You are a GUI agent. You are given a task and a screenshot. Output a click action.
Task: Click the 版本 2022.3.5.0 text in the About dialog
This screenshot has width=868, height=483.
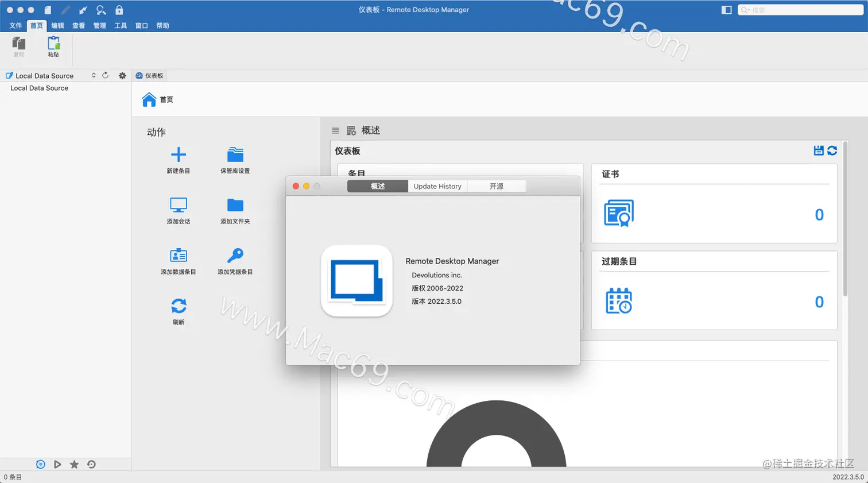click(x=436, y=301)
